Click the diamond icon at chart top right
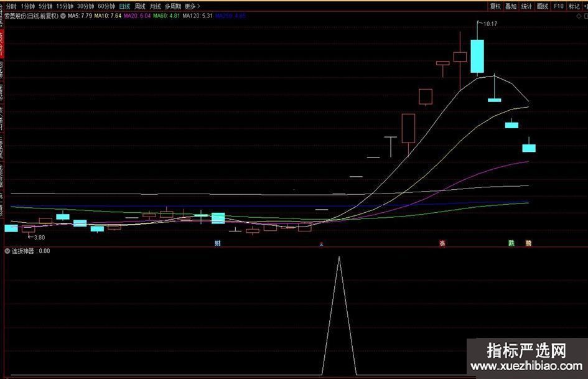588x379 pixels. (x=579, y=16)
